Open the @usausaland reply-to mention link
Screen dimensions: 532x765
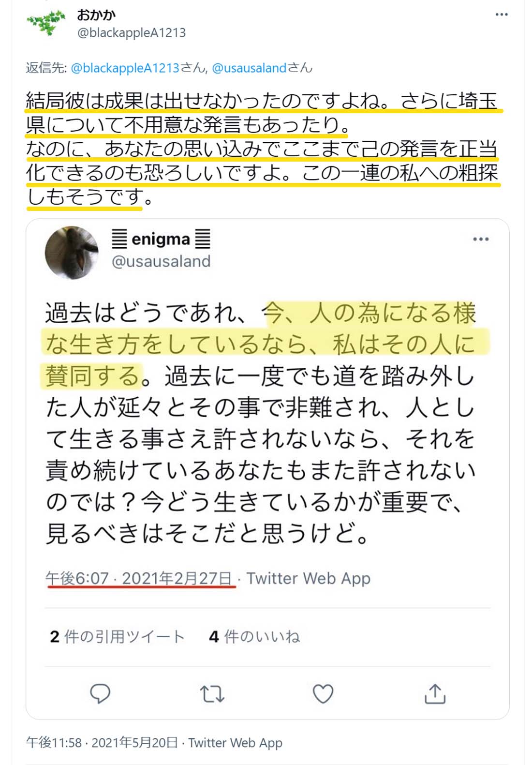250,68
